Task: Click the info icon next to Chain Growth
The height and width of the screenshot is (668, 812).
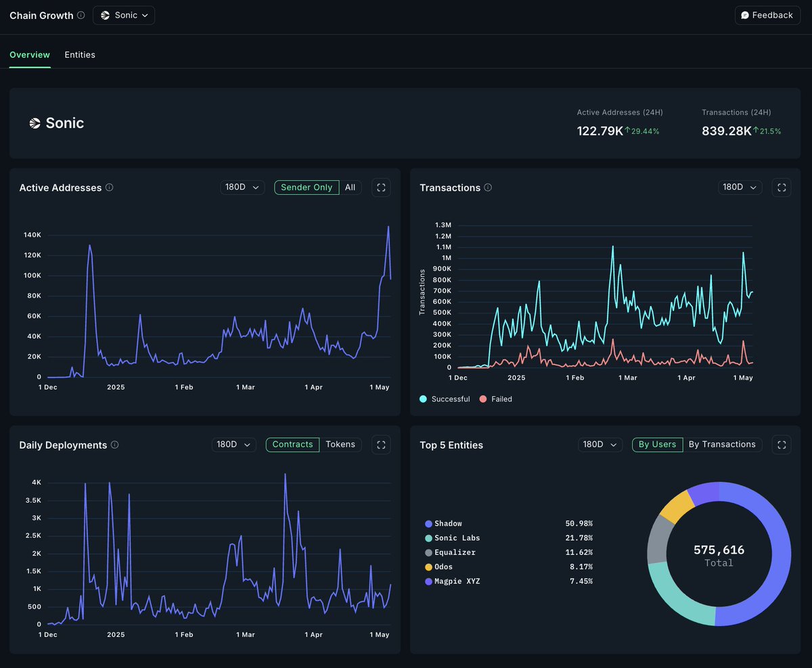Action: [x=81, y=15]
